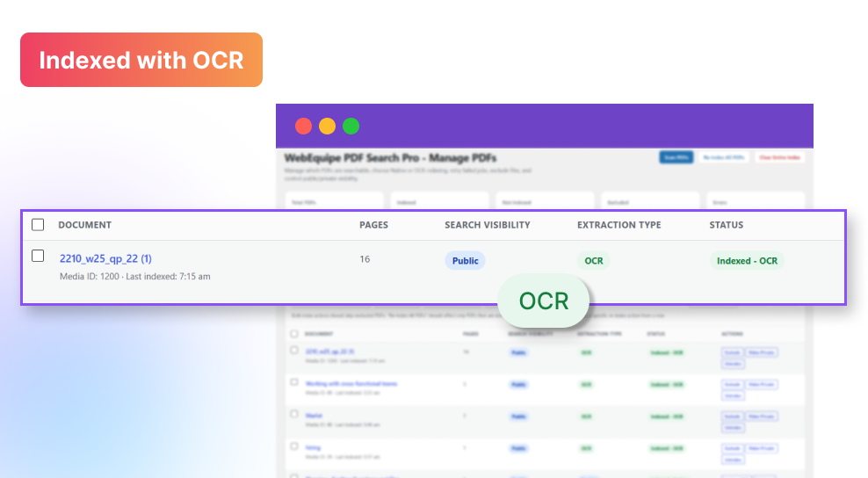This screenshot has height=478, width=868.
Task: Click the Indexed with OCR banner label
Action: [x=141, y=60]
